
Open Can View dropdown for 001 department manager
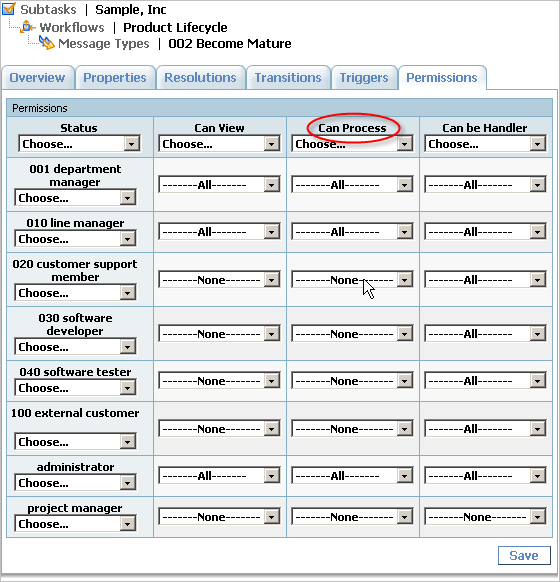point(219,184)
